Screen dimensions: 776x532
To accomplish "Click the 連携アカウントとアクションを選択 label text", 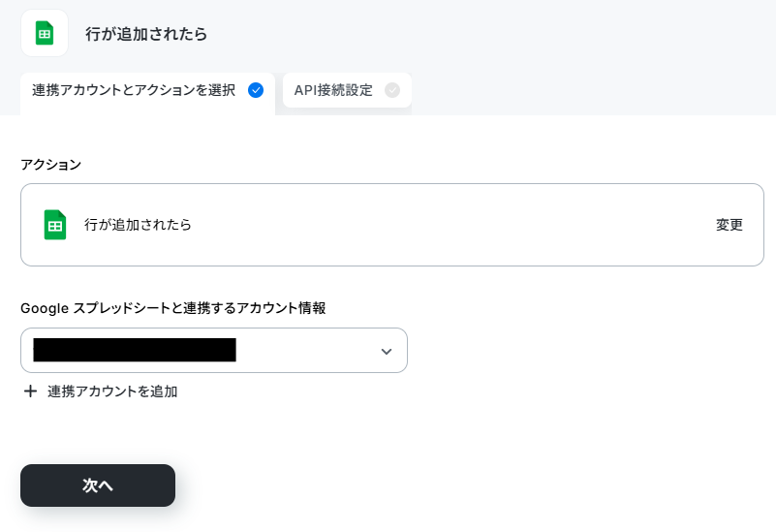I will (134, 90).
